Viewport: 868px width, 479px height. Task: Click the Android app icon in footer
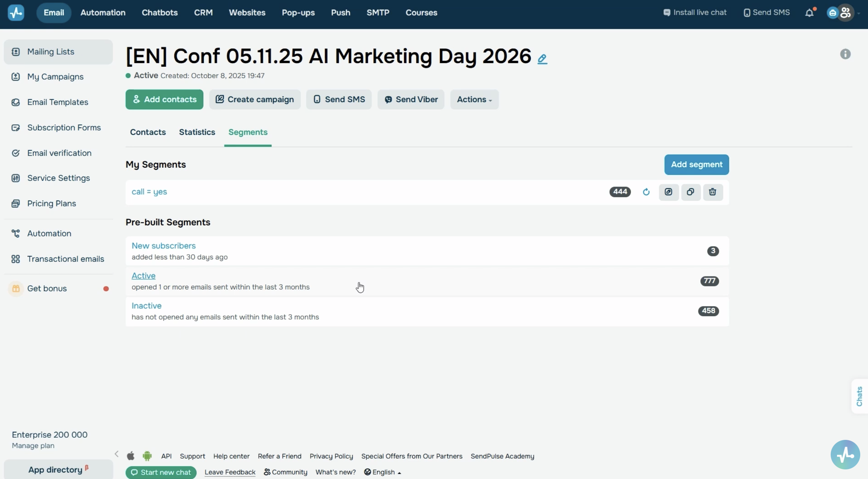[x=147, y=456]
